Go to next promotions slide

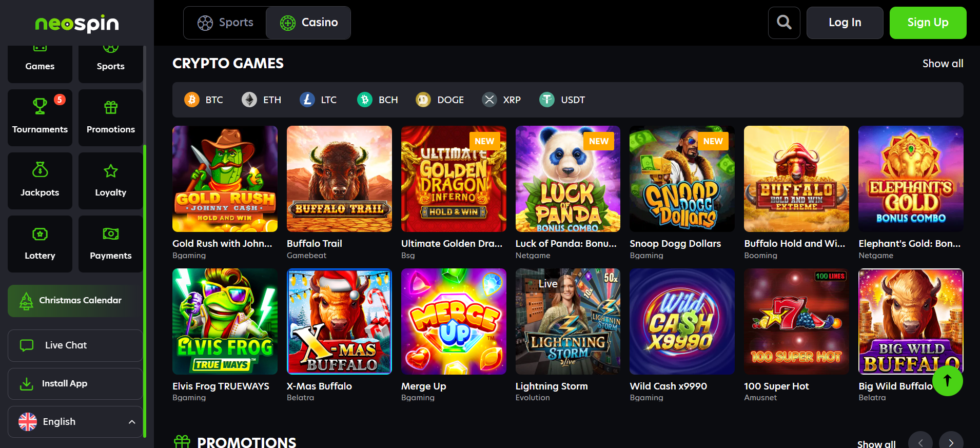(x=951, y=442)
